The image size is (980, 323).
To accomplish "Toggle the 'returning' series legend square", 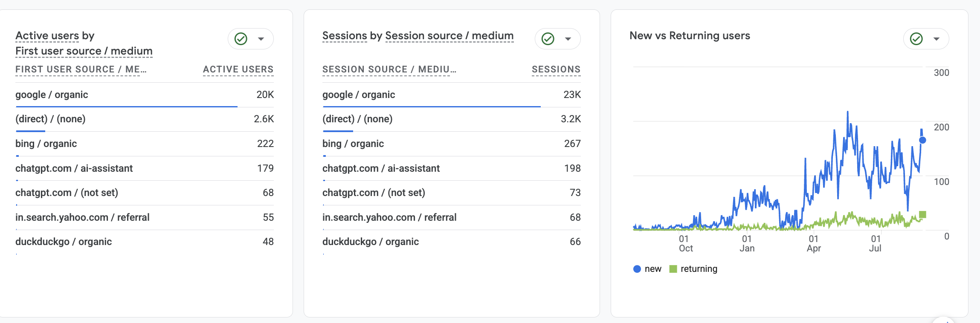I will click(x=673, y=269).
